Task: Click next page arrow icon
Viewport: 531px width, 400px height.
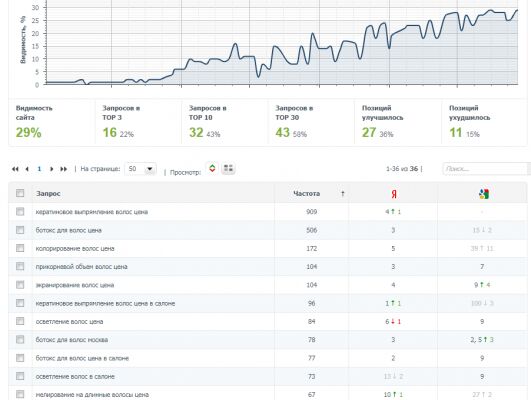Action: 51,169
